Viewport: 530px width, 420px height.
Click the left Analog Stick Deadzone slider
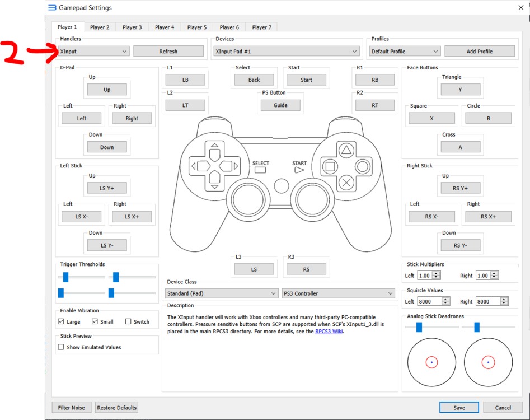tap(419, 328)
